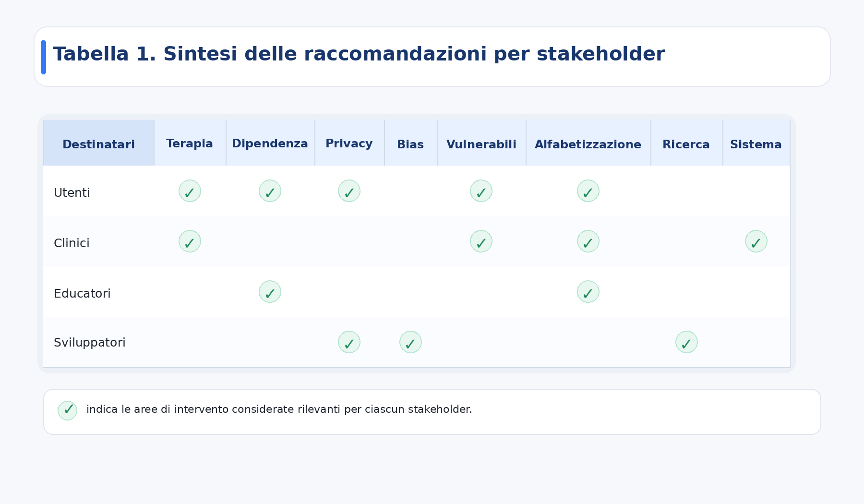Viewport: 864px width, 504px height.
Task: Click the Sviluppatori Privacy checkmark
Action: pos(349,342)
